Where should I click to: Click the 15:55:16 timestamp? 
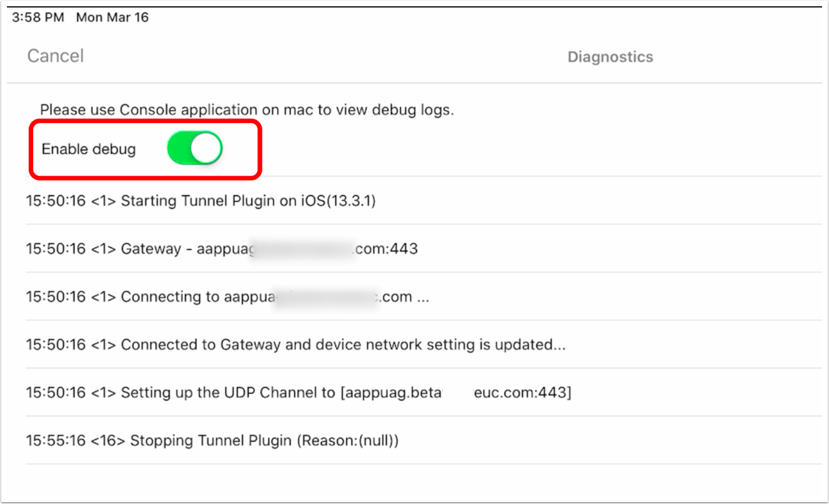[x=56, y=441]
